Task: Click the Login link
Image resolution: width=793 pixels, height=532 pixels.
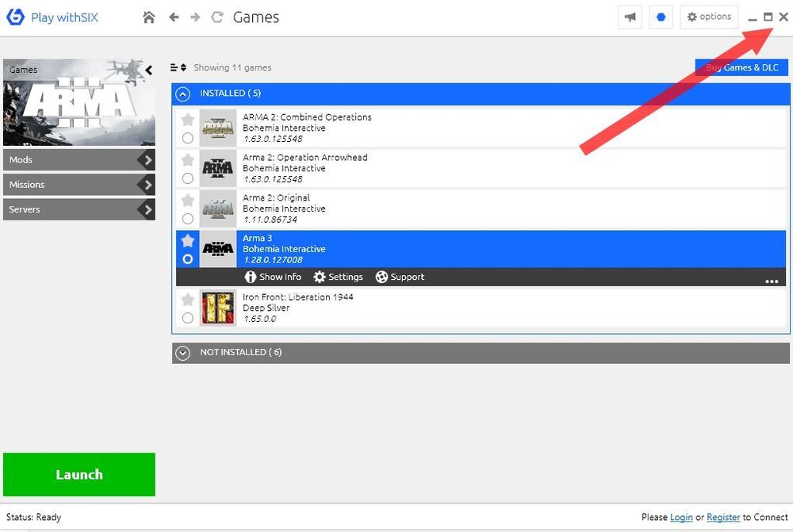Action: click(681, 518)
